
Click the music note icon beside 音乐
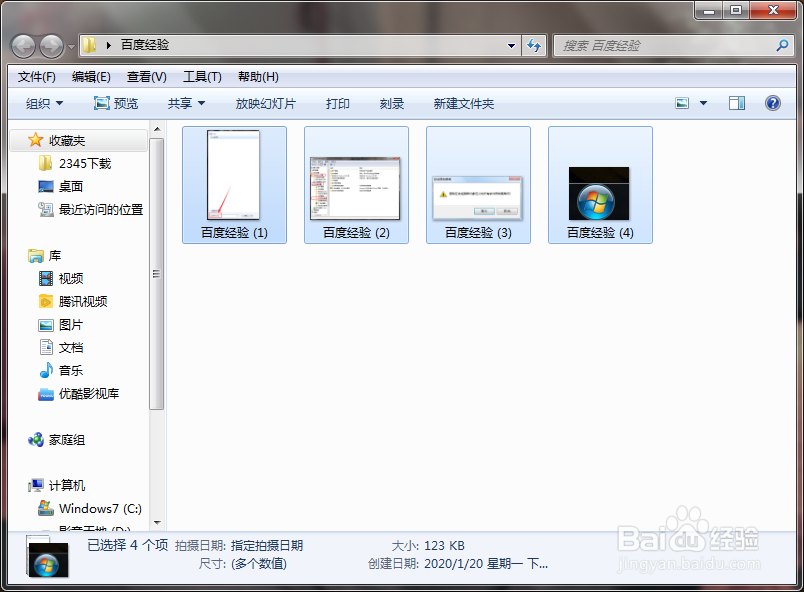pyautogui.click(x=46, y=370)
